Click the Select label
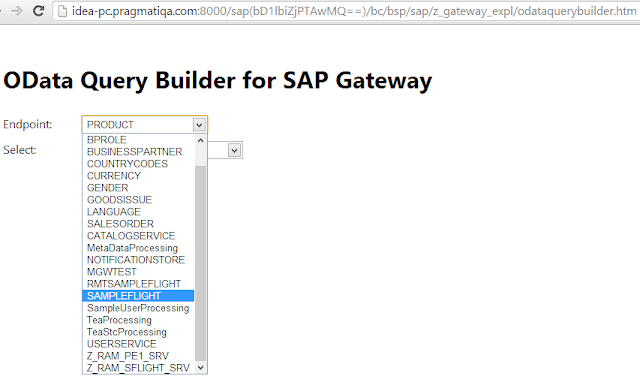This screenshot has height=385, width=640. (20, 150)
